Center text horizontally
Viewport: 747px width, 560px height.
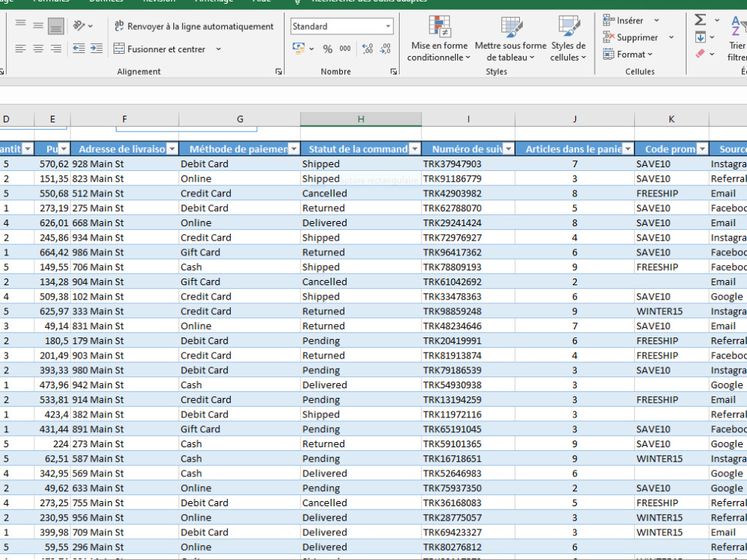tap(38, 49)
